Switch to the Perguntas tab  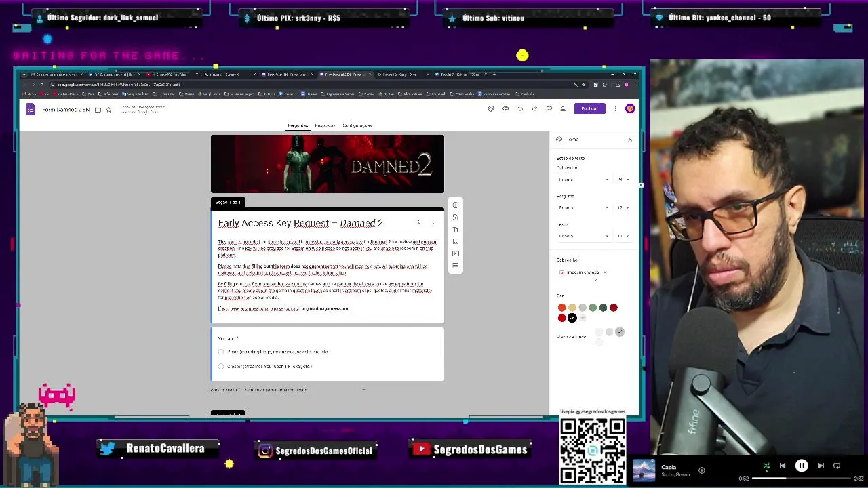coord(298,125)
